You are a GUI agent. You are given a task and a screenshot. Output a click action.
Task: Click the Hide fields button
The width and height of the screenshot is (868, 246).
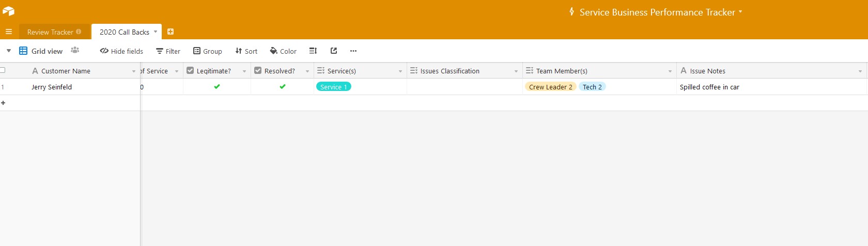pos(121,51)
